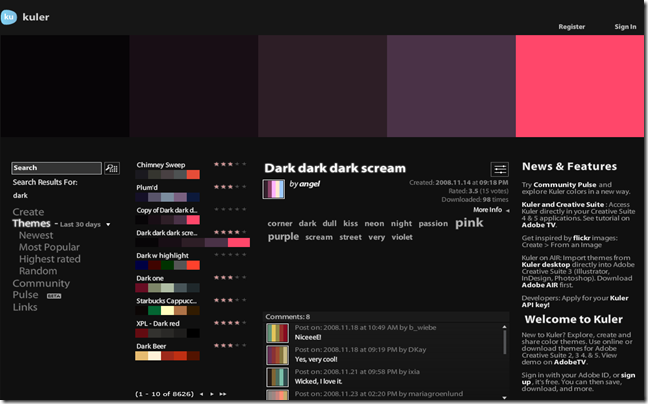
Task: Click angel's theme thumbnail under the title
Action: click(274, 189)
